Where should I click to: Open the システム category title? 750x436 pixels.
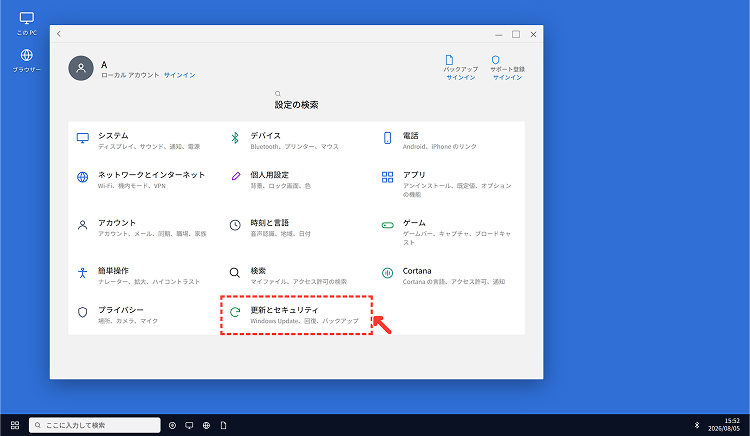pyautogui.click(x=113, y=136)
